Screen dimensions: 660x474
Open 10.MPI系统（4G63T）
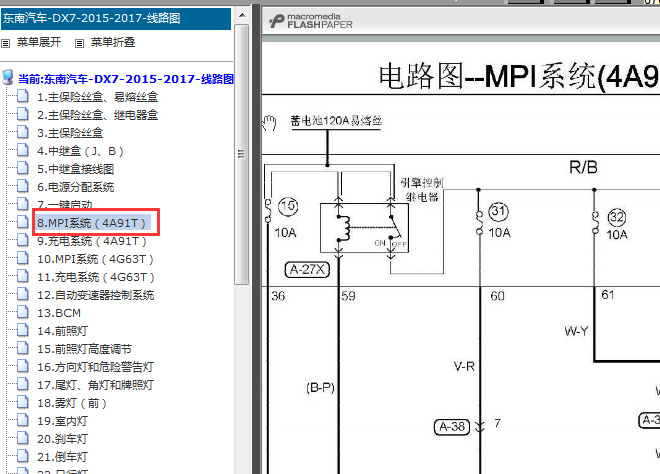95,259
